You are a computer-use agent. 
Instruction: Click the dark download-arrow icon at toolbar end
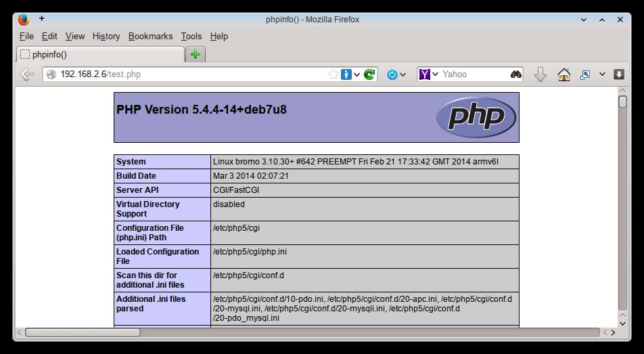click(618, 74)
